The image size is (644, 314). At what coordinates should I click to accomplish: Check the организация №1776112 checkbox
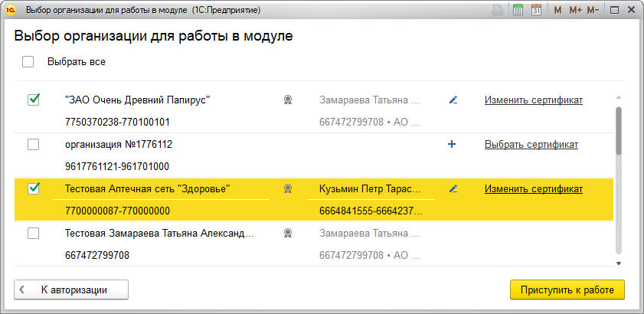tap(33, 144)
